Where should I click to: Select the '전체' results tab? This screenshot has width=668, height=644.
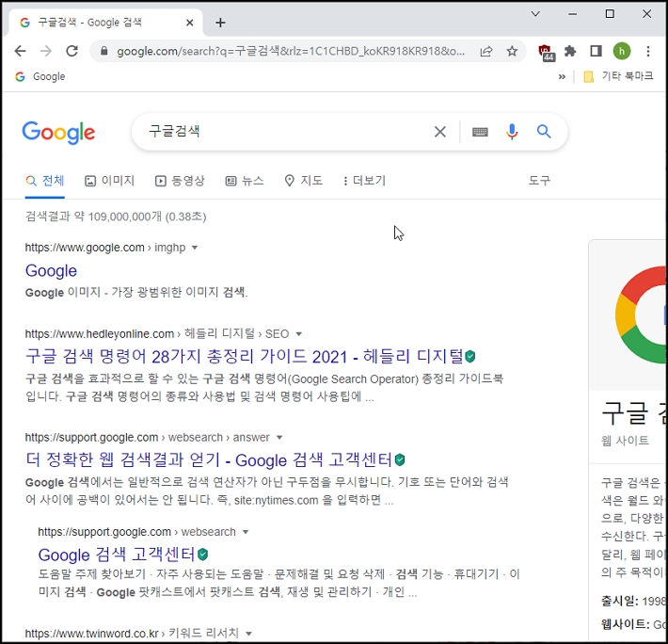[x=45, y=181]
